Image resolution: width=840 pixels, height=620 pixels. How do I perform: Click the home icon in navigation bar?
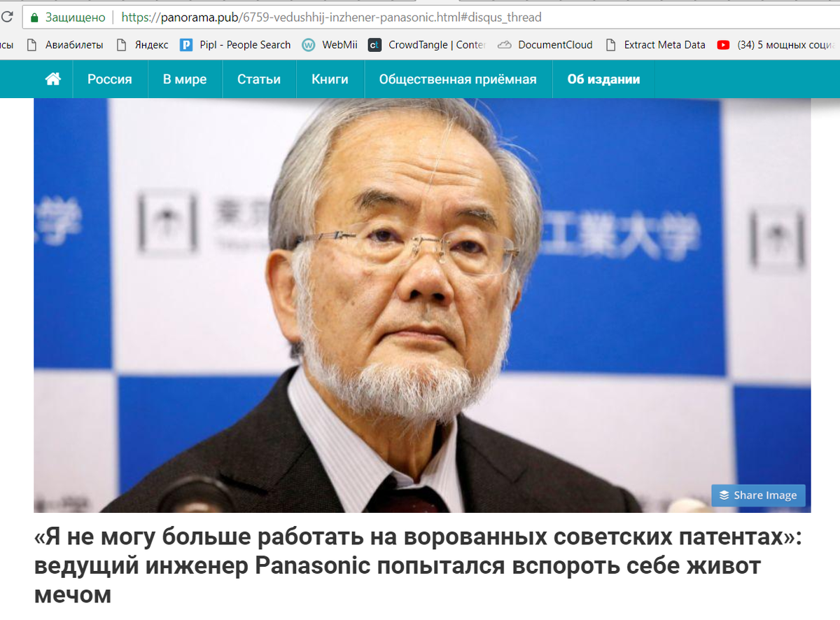(52, 79)
